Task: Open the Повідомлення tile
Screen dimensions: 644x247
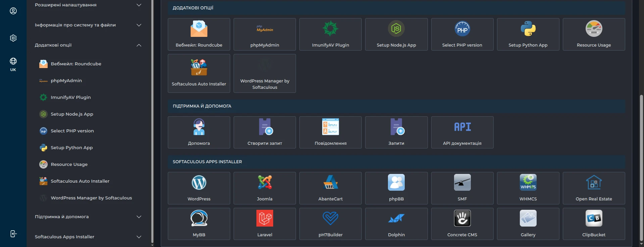Action: (331, 132)
